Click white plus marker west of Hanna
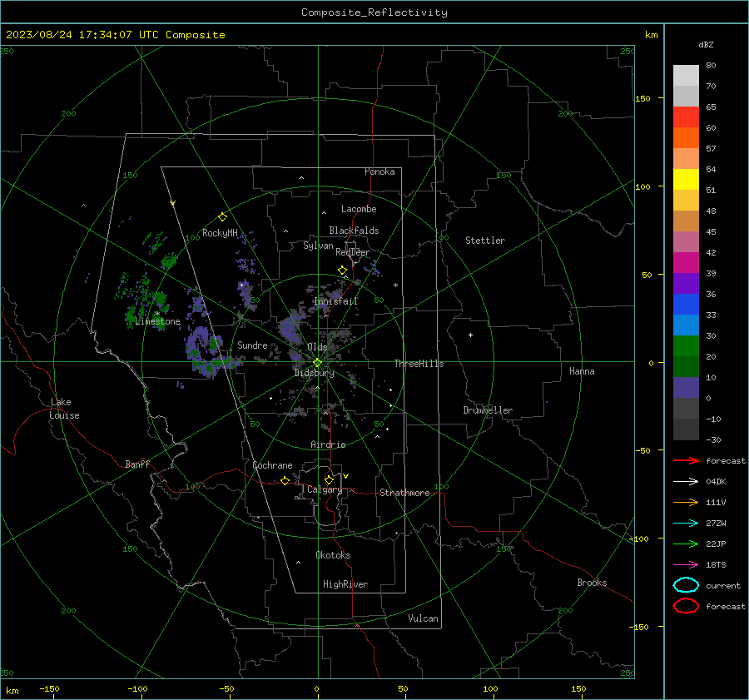Screen dimensions: 749x700 tap(470, 335)
